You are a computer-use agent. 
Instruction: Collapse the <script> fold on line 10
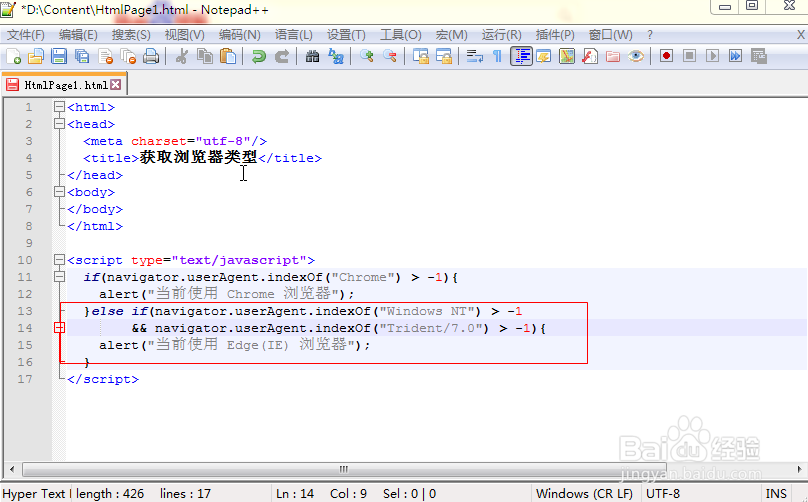[59, 260]
